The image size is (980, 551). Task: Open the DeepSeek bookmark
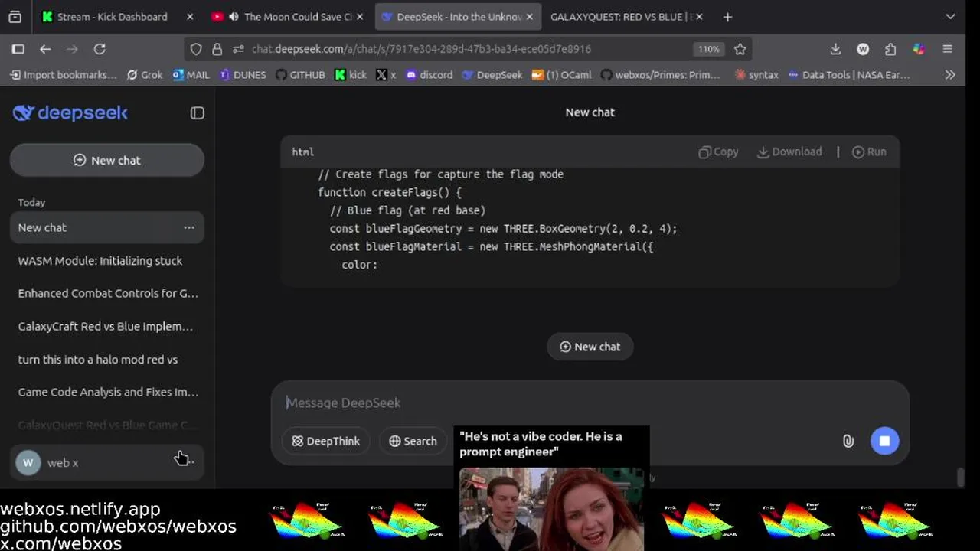[492, 75]
